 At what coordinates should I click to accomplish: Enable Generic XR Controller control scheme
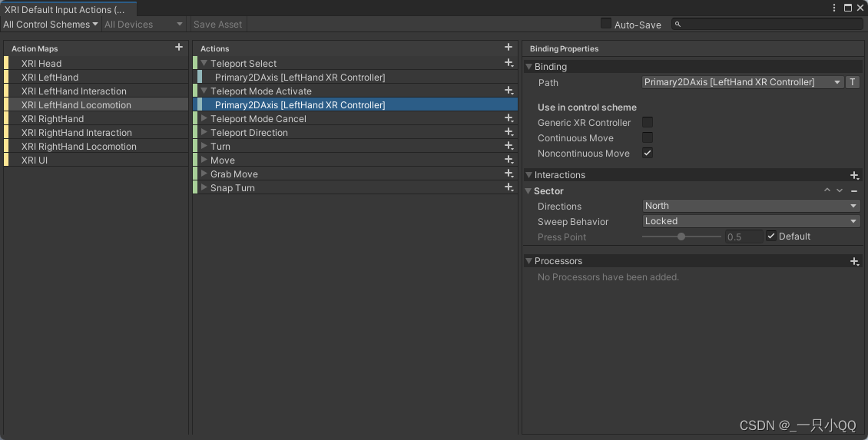tap(647, 122)
